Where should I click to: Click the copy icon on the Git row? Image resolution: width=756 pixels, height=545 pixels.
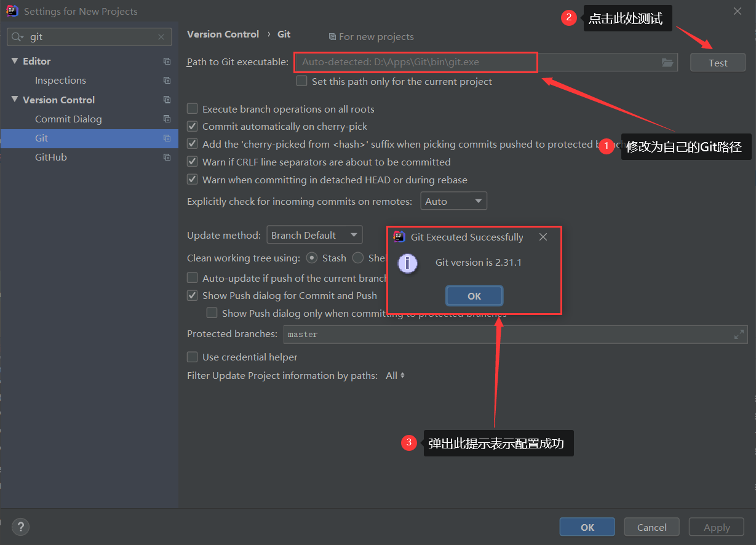[x=167, y=138]
